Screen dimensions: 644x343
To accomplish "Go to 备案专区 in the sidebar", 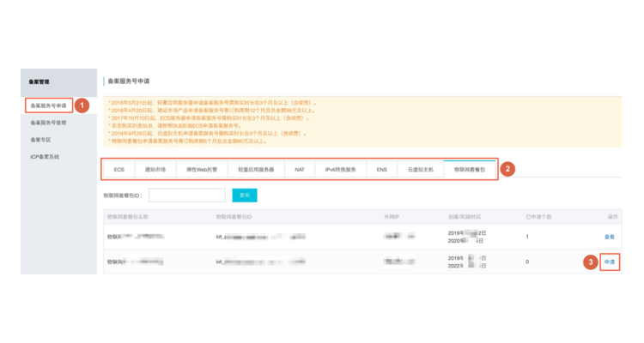I will pyautogui.click(x=40, y=140).
